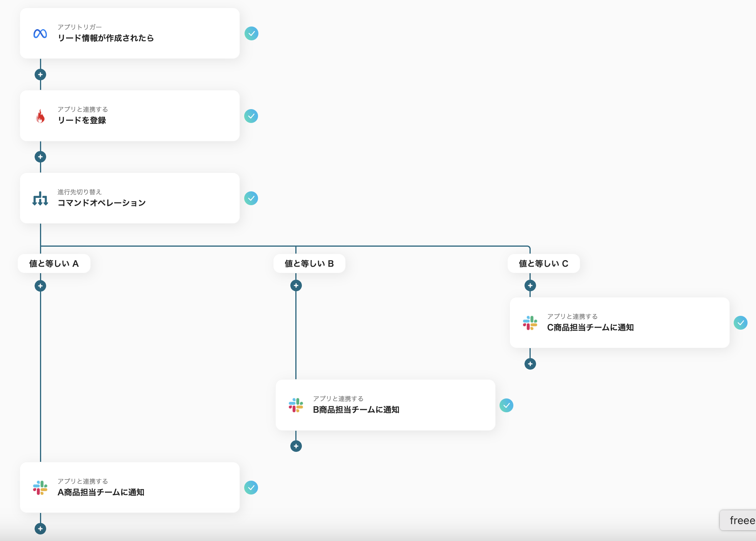This screenshot has width=756, height=541.
Task: Select the 値と等しい B branch label
Action: click(x=309, y=264)
